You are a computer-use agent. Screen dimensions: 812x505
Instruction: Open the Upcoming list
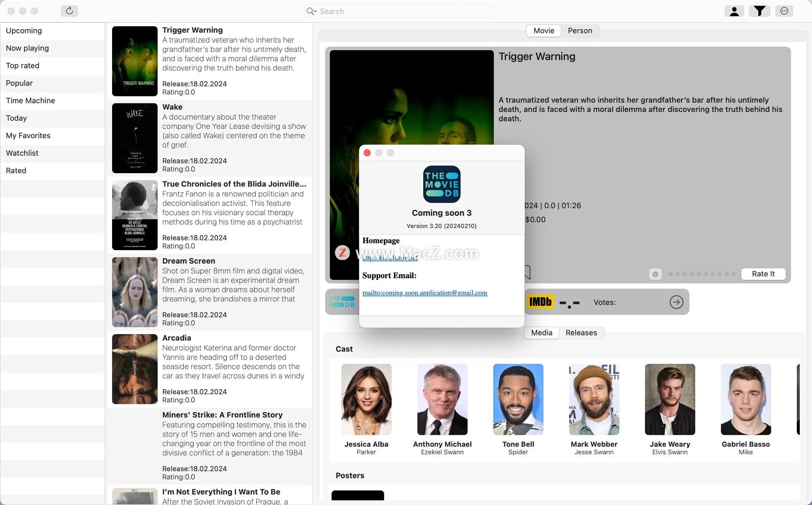(x=52, y=31)
